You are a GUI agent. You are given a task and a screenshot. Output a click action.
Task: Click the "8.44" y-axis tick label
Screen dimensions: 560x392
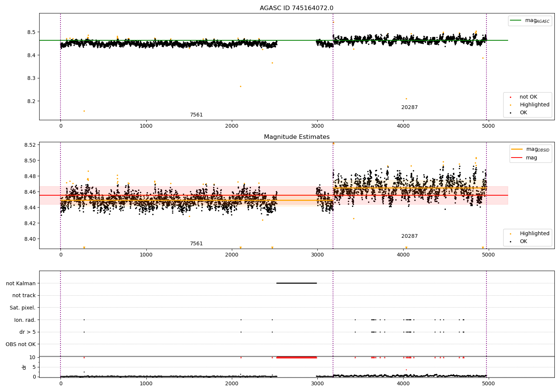click(x=30, y=208)
